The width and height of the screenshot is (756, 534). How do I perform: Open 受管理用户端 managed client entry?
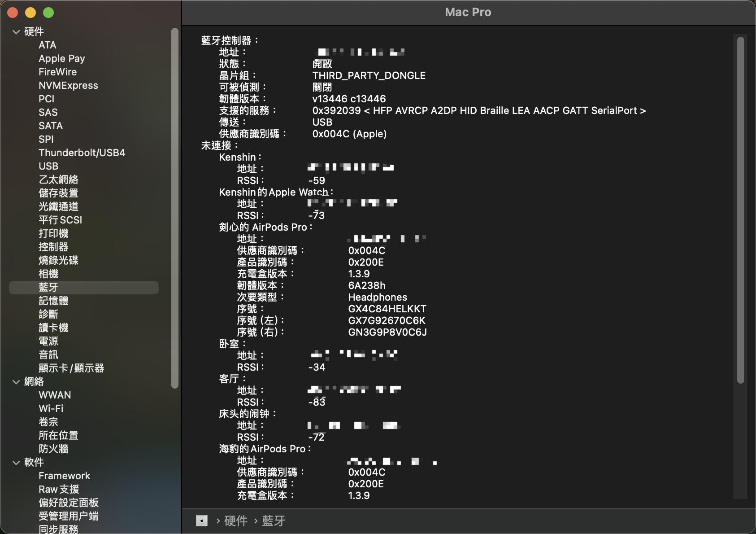click(x=69, y=516)
